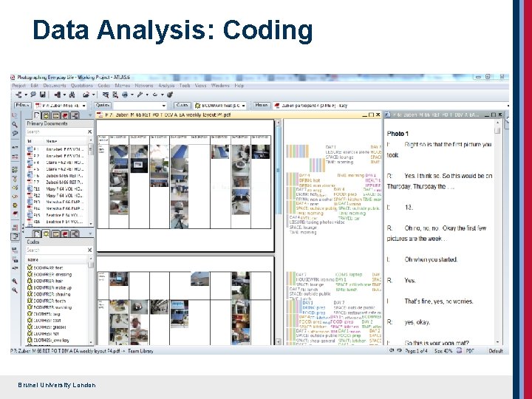Open the Networks menu
The width and height of the screenshot is (532, 399).
click(x=144, y=86)
